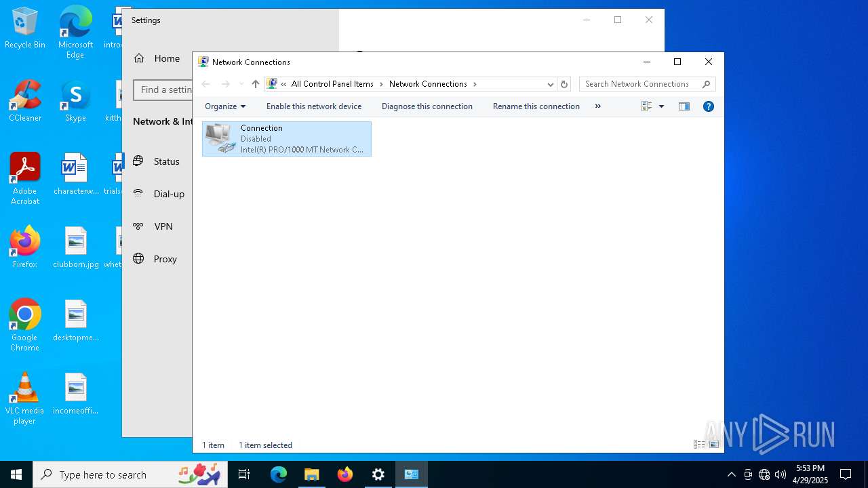This screenshot has width=868, height=488.
Task: Select the characterw... Word document on desktop
Action: (x=75, y=174)
